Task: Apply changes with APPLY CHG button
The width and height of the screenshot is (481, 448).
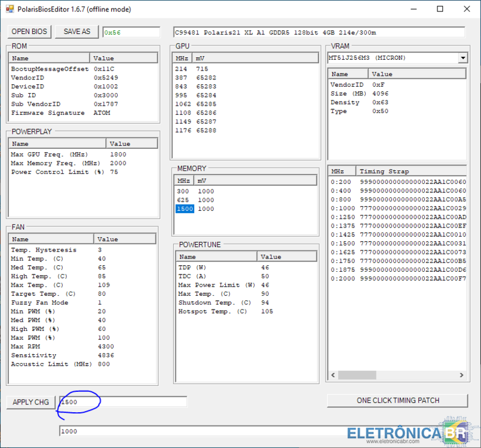Action: click(x=31, y=402)
